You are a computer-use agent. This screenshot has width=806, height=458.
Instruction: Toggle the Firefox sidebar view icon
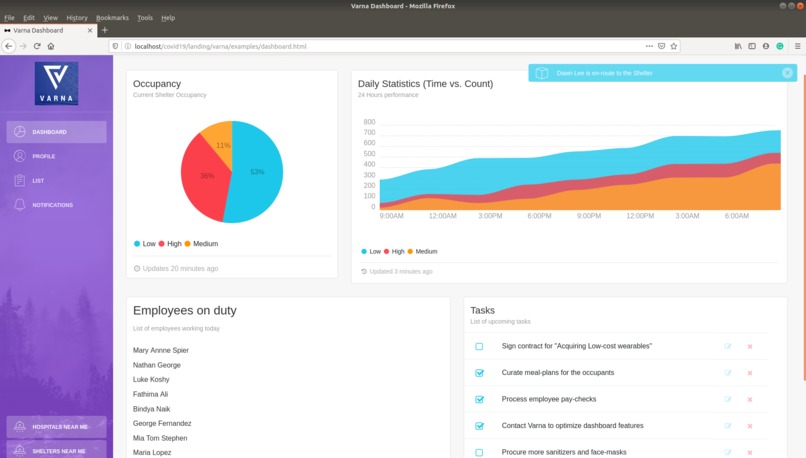[752, 46]
